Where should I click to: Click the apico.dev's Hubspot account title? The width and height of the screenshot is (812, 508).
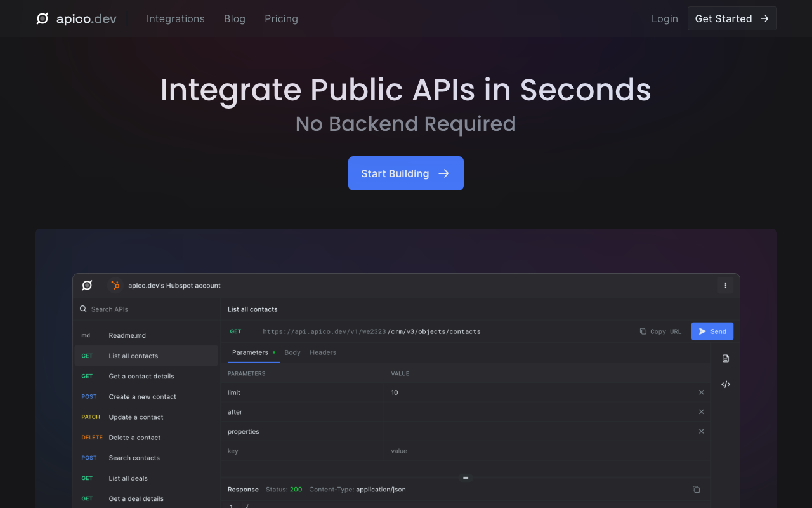click(174, 286)
